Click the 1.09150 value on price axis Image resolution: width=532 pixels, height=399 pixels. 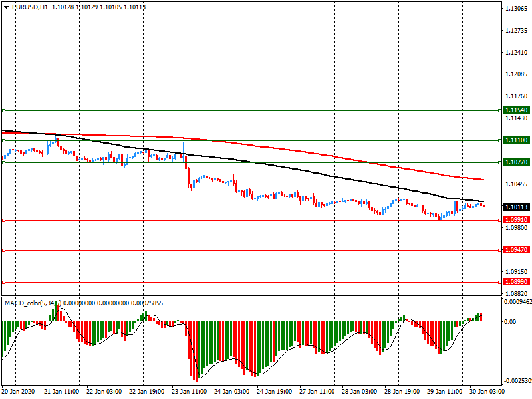(517, 272)
